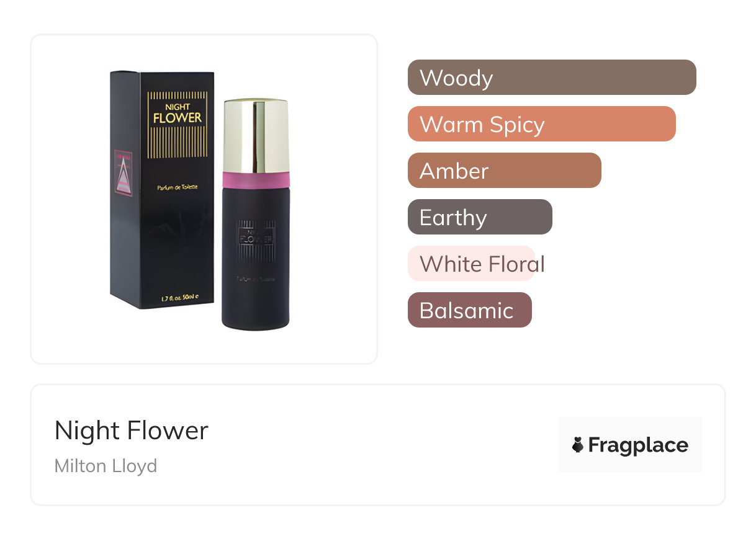The height and width of the screenshot is (536, 756).
Task: Choose the Earthy accord bar
Action: [x=479, y=217]
